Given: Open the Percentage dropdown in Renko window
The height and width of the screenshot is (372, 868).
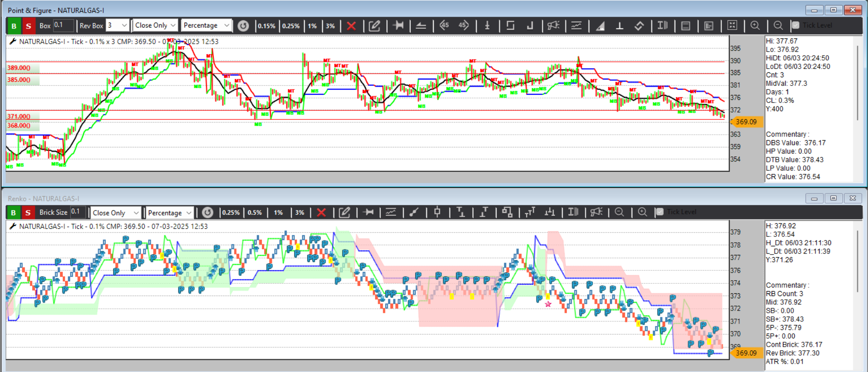Looking at the screenshot, I should 170,212.
